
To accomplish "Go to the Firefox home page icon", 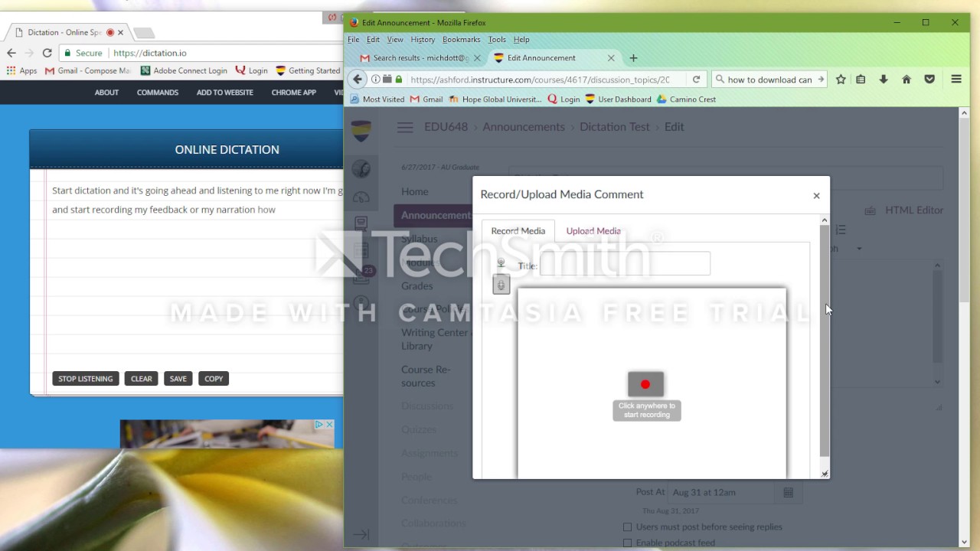I will coord(906,79).
